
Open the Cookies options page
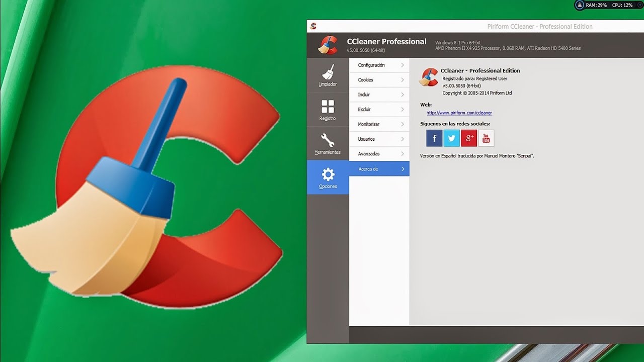click(x=379, y=80)
